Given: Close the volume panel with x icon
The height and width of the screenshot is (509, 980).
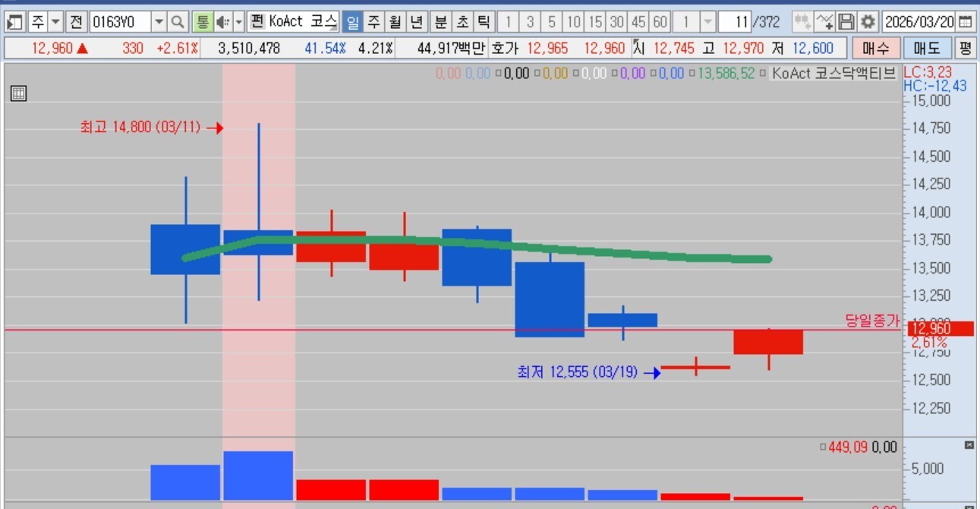Looking at the screenshot, I should (x=969, y=445).
